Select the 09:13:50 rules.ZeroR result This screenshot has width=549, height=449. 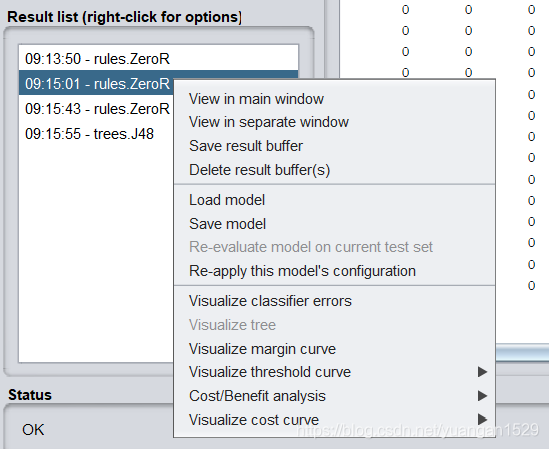click(x=159, y=58)
